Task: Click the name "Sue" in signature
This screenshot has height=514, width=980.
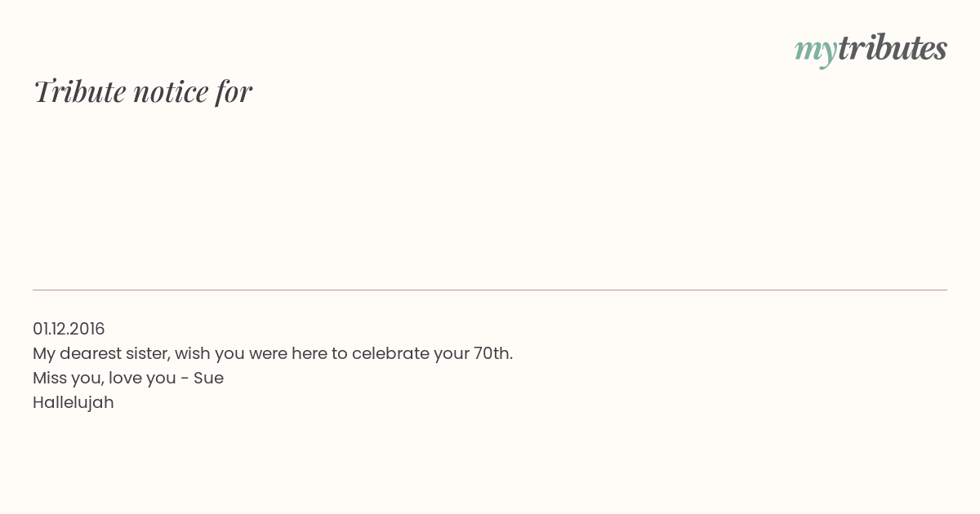Action: (x=208, y=378)
